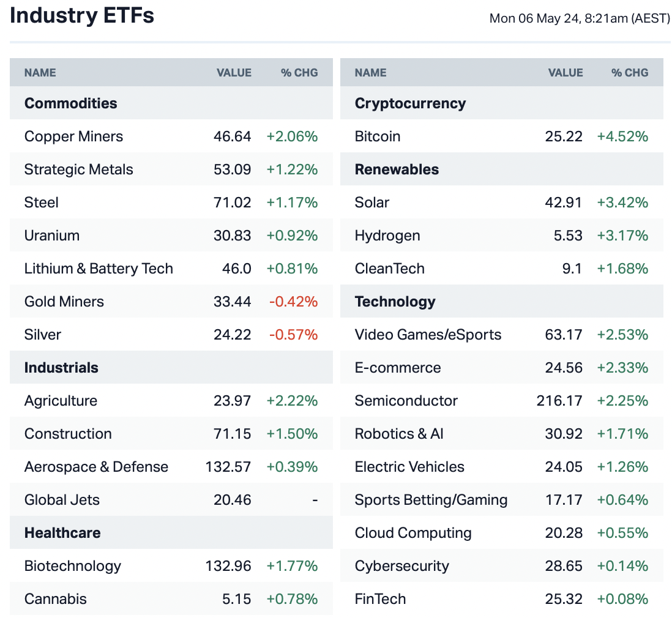Click the Bitcoin ETF row

point(378,136)
